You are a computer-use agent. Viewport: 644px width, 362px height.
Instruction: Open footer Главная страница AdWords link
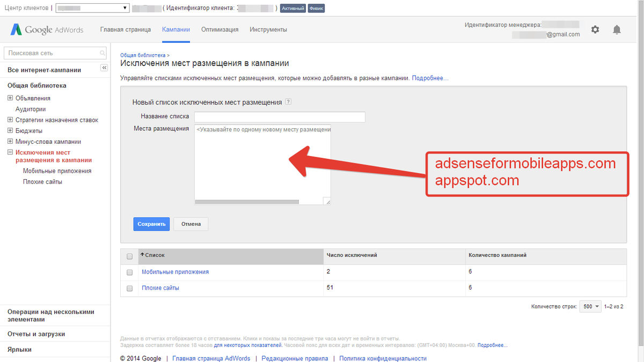[x=211, y=358]
